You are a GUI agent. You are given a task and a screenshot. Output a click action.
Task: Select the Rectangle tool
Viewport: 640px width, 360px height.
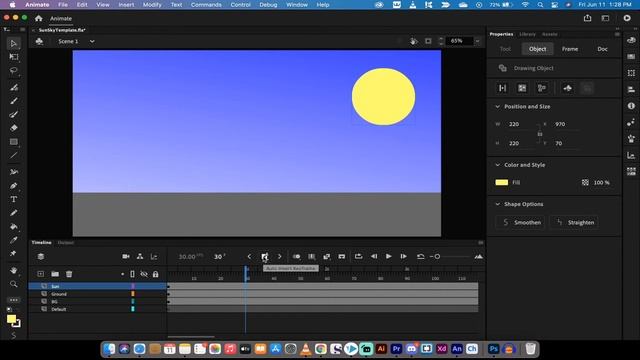coord(13,142)
